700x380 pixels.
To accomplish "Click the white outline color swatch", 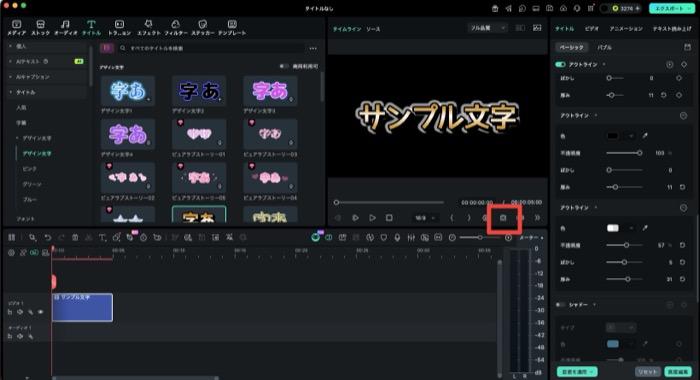I will [x=612, y=228].
